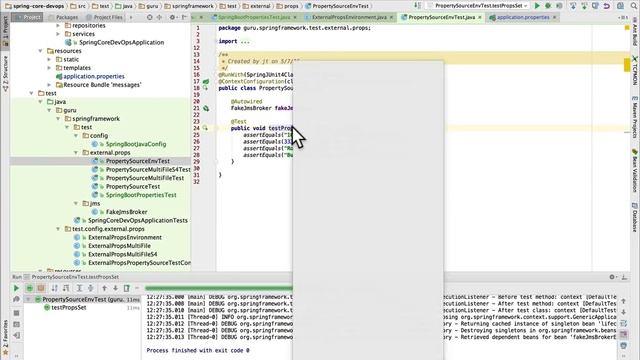Rerun the test in the Run panel
The width and height of the screenshot is (640, 360).
pos(16,288)
